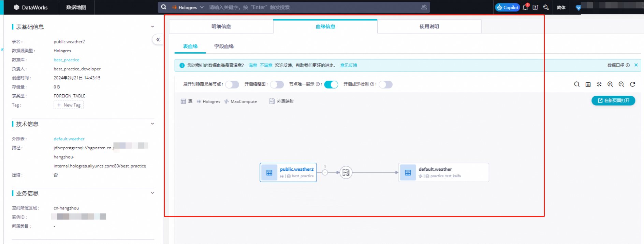
Task: Click 在新页面打开 button
Action: coord(613,100)
